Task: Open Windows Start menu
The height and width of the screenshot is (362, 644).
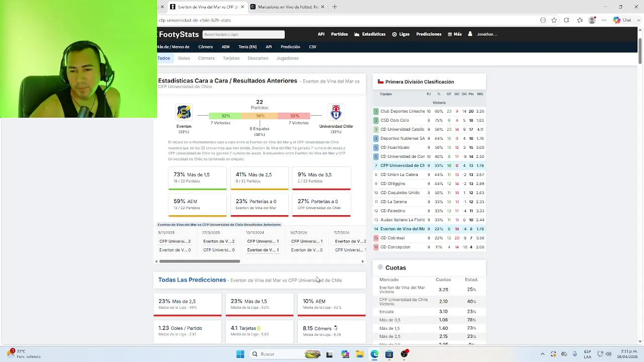Action: point(240,354)
